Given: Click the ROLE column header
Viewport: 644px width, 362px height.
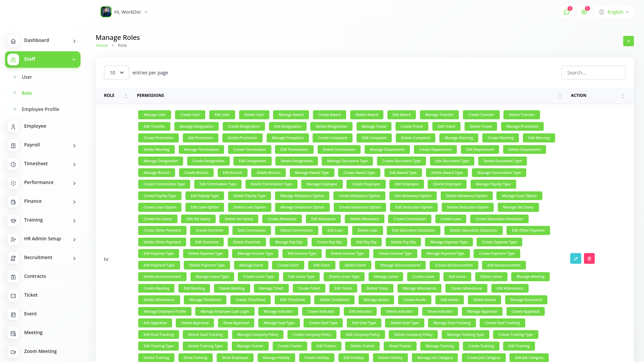Looking at the screenshot, I should pos(109,96).
